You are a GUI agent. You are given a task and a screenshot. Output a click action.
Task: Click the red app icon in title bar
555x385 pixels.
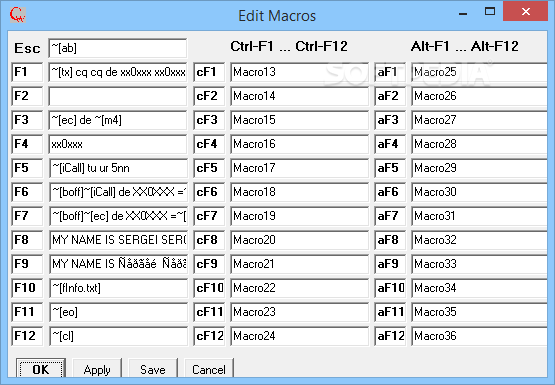pos(17,15)
